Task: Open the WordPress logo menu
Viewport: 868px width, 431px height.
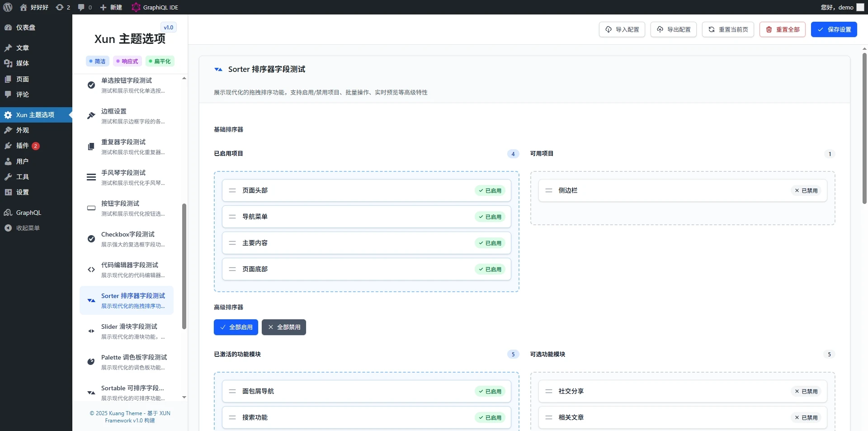Action: tap(8, 7)
